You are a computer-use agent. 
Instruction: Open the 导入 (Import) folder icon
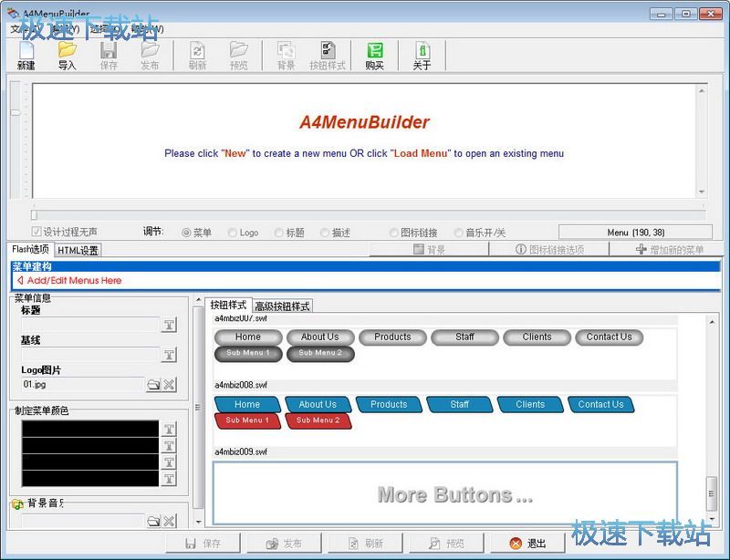click(67, 56)
